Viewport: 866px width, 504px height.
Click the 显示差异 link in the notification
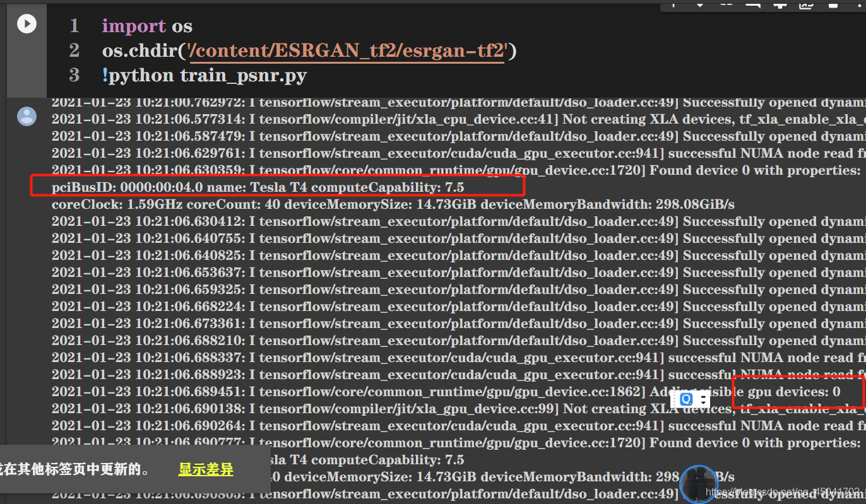(206, 469)
